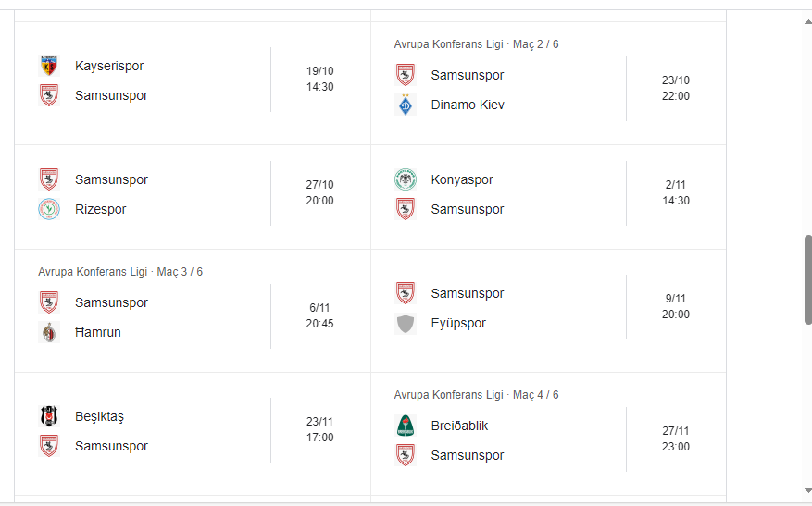Click the Ħamrun team crest
Viewport: 812px width, 506px height.
tap(49, 332)
